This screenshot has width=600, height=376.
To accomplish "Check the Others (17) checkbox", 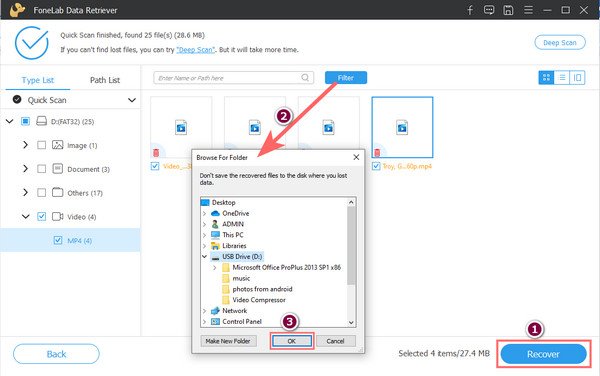I will [x=41, y=192].
